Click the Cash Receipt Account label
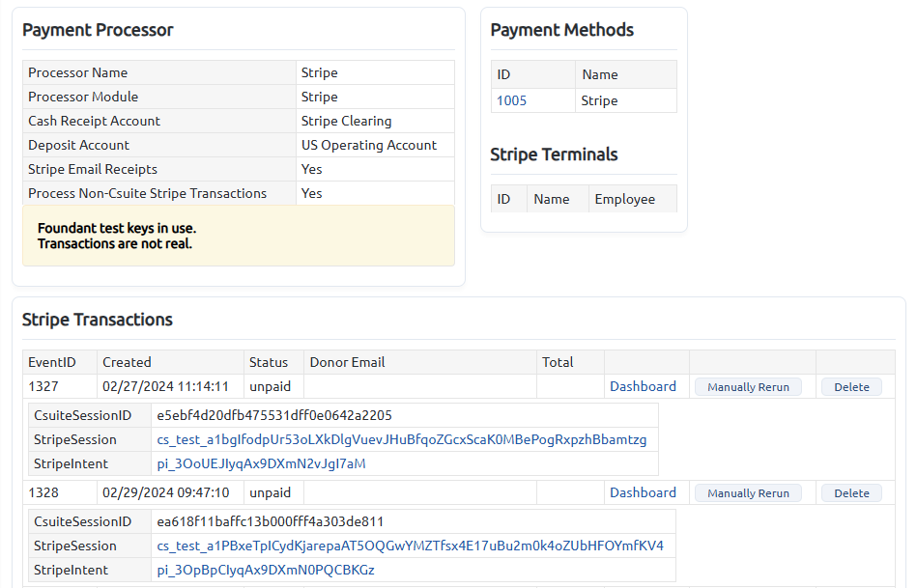The image size is (917, 588). click(94, 121)
